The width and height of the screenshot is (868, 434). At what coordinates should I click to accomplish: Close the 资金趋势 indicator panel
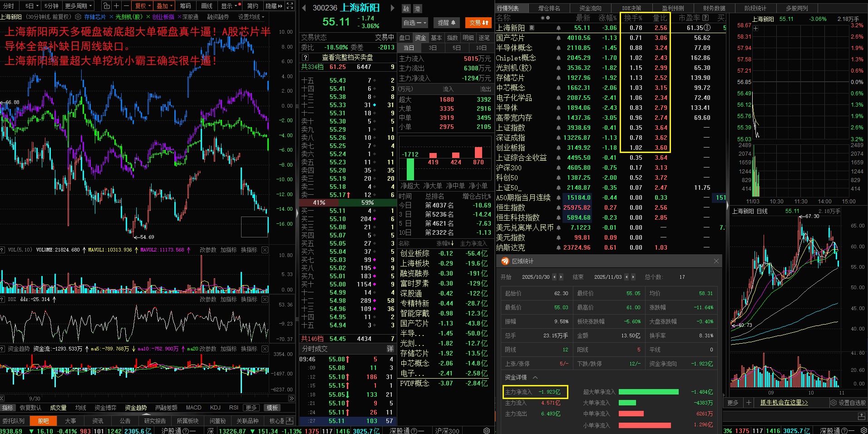tap(265, 349)
